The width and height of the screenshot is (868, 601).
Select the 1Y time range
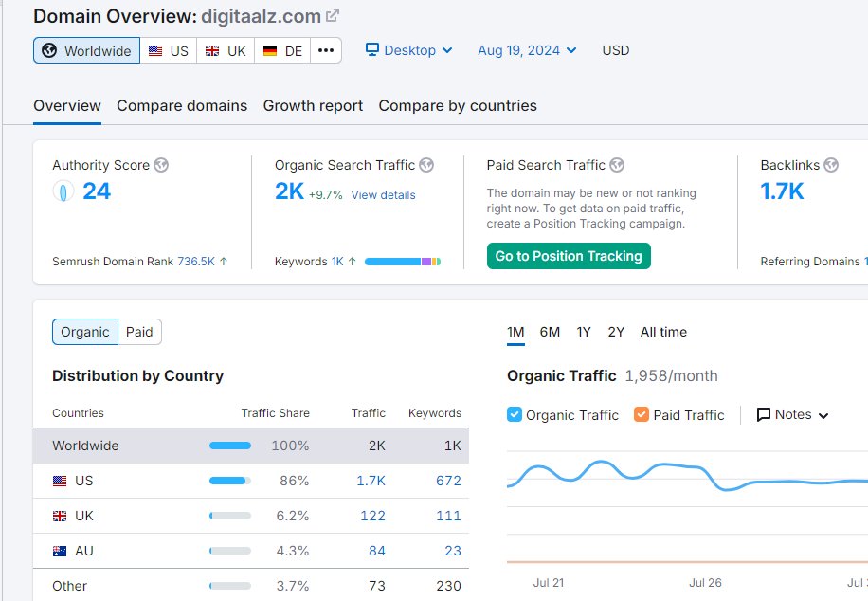click(584, 332)
